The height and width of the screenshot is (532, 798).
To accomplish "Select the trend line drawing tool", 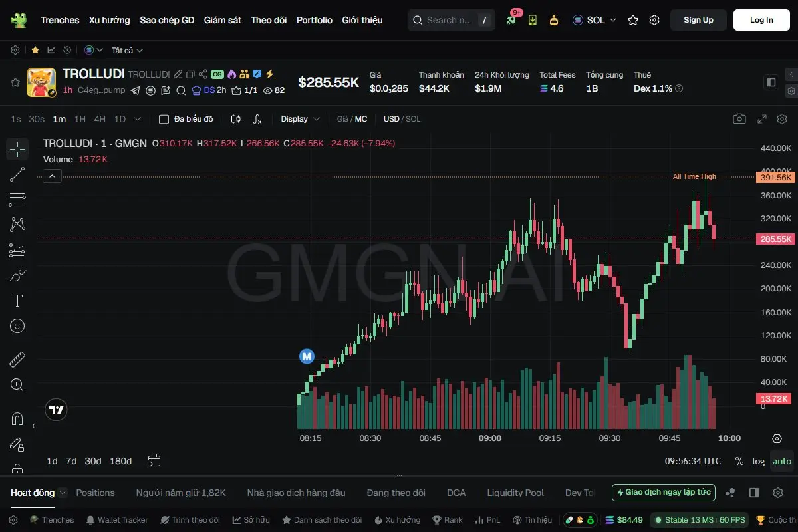I will [17, 174].
